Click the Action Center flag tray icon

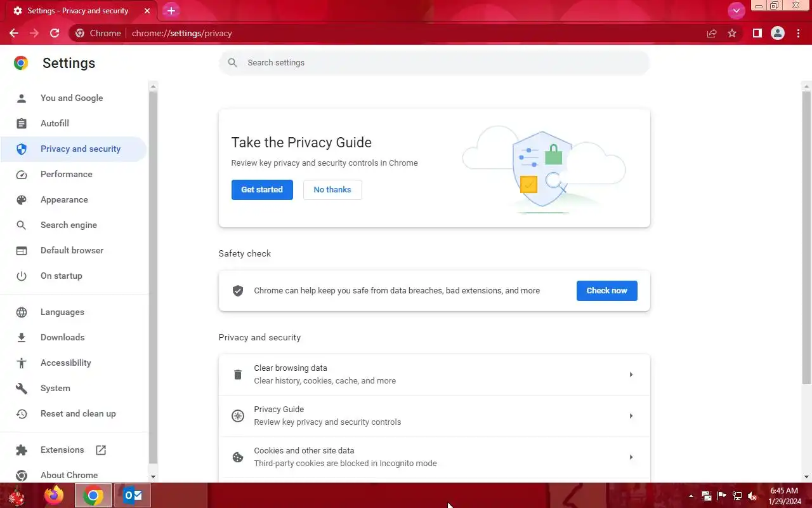[x=722, y=496]
